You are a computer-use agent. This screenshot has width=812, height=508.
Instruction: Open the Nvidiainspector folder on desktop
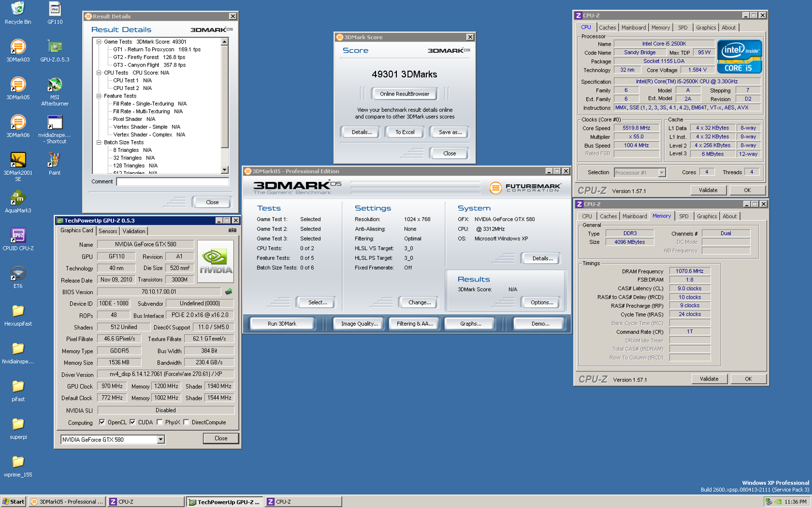click(18, 353)
